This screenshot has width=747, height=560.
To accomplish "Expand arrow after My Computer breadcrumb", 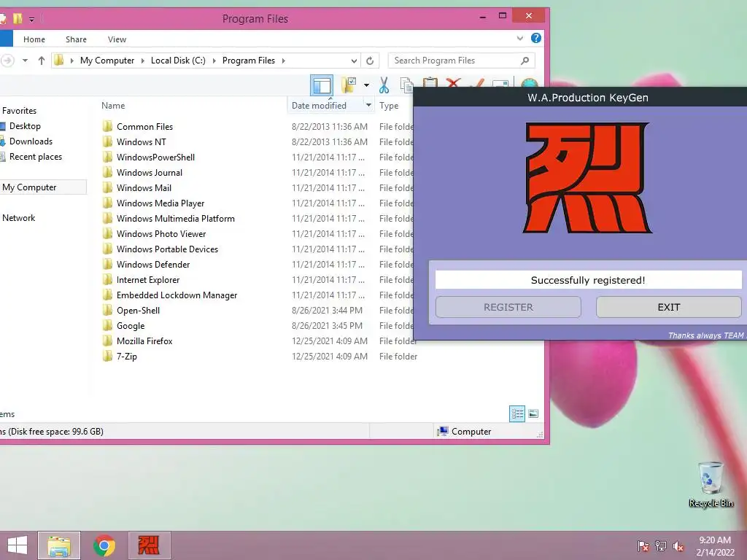I will coord(142,61).
